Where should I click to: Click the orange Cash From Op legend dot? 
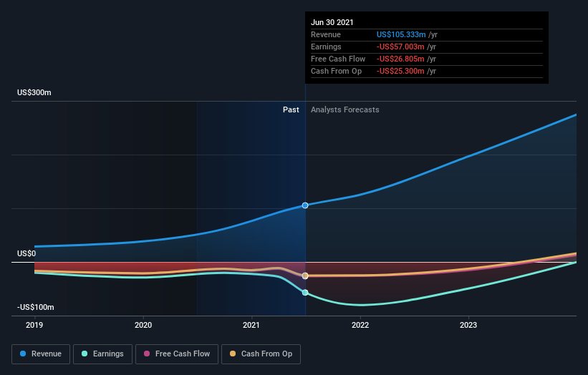[233, 354]
